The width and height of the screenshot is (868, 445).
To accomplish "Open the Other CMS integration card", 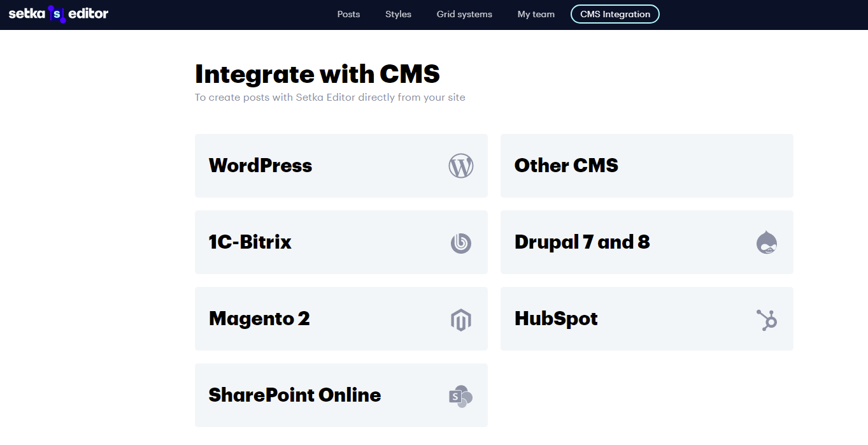I will (x=647, y=166).
